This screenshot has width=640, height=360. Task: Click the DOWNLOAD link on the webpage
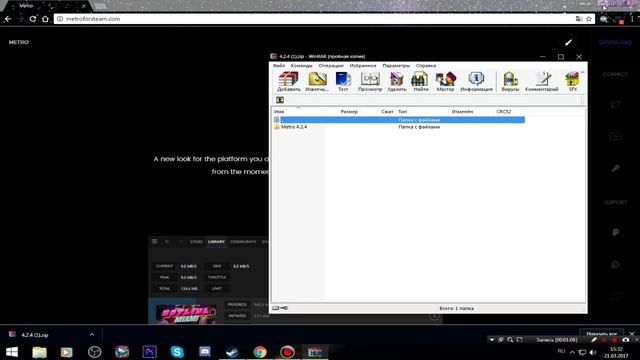click(615, 42)
